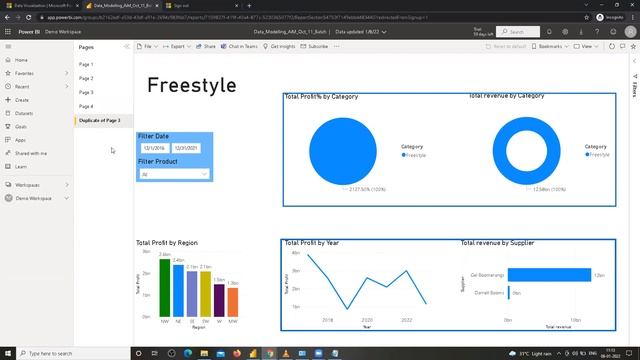Click Get insights button
640x360 pixels.
pyautogui.click(x=279, y=47)
